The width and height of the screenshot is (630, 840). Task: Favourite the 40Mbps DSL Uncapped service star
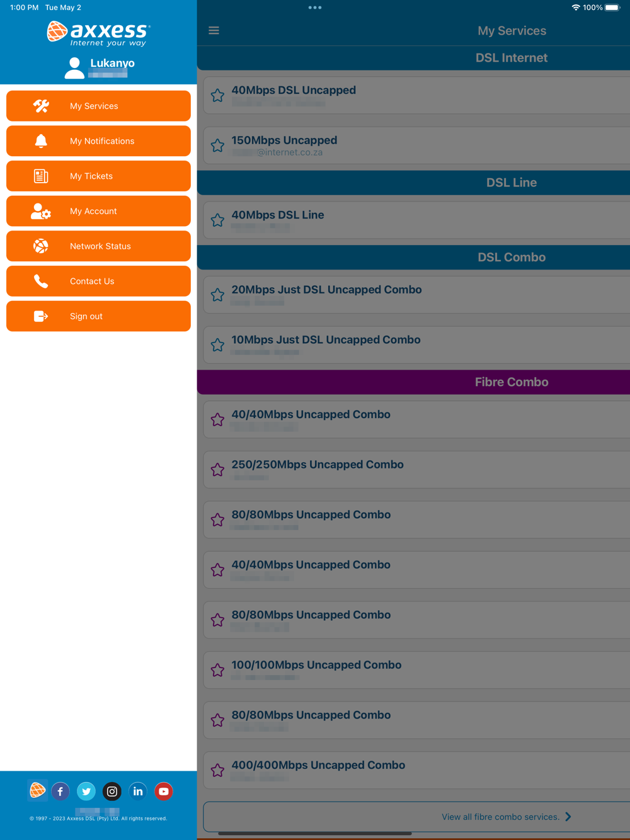tap(217, 96)
